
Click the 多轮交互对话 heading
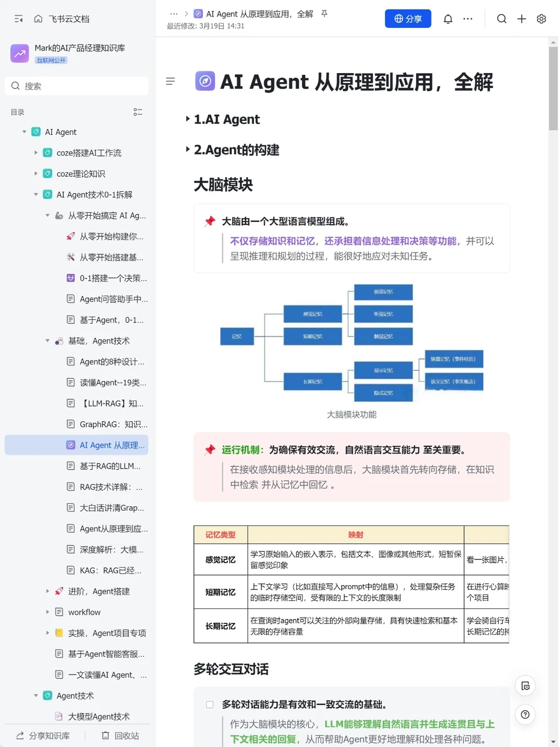tap(231, 669)
